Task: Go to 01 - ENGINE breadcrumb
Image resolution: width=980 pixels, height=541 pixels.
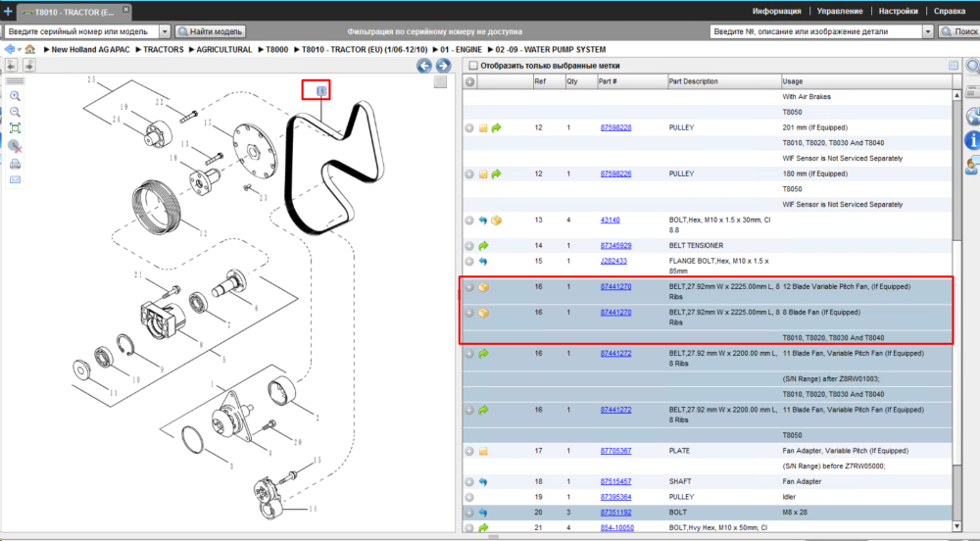Action: click(x=461, y=49)
